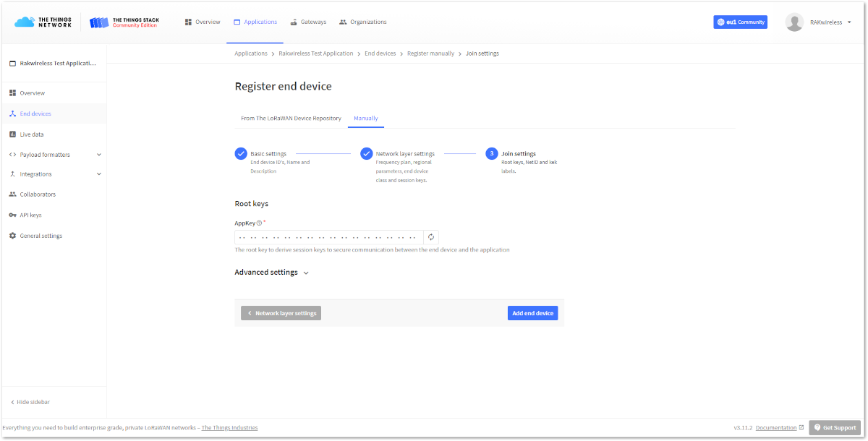Click the eu1 Community cluster button
The image size is (868, 441).
740,22
